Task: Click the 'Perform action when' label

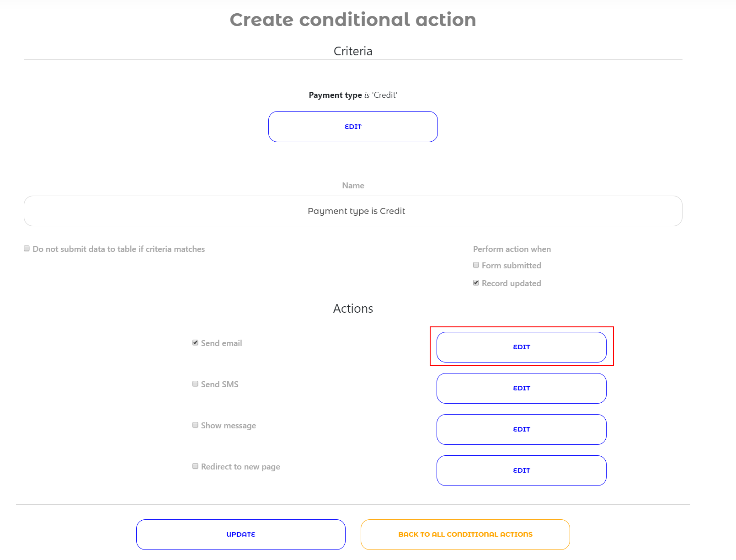Action: click(x=512, y=249)
